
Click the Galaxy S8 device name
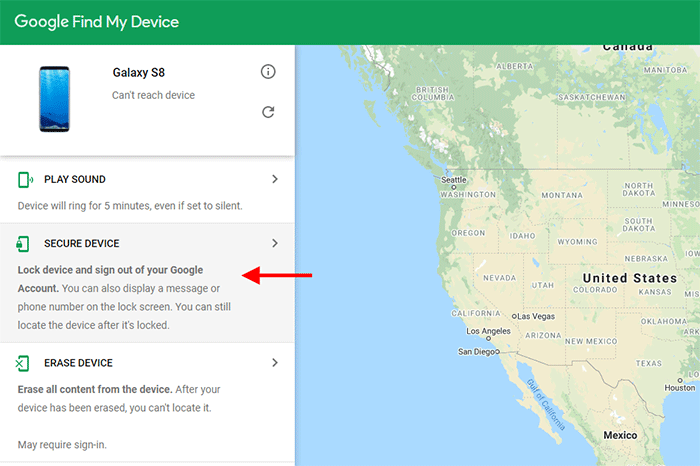pyautogui.click(x=138, y=72)
